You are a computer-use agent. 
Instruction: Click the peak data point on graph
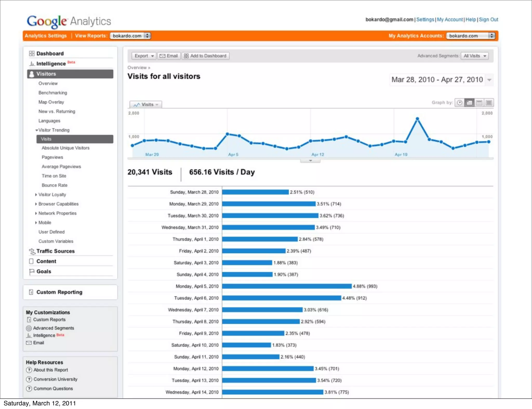click(417, 119)
